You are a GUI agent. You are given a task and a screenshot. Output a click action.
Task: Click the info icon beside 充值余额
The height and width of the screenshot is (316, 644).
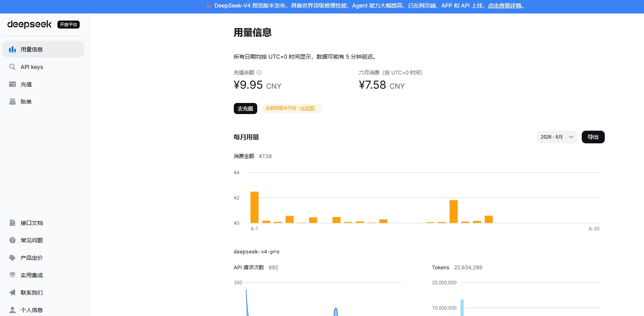click(x=259, y=72)
